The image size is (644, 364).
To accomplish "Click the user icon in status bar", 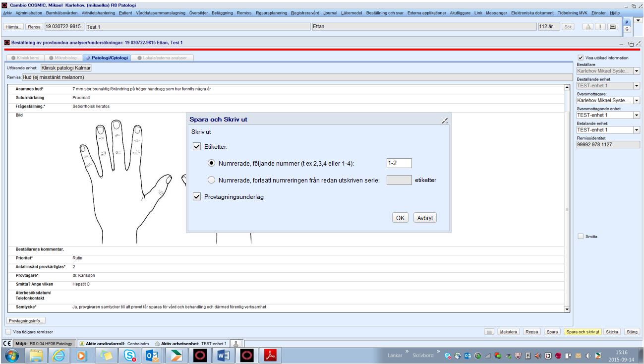I will [236, 343].
